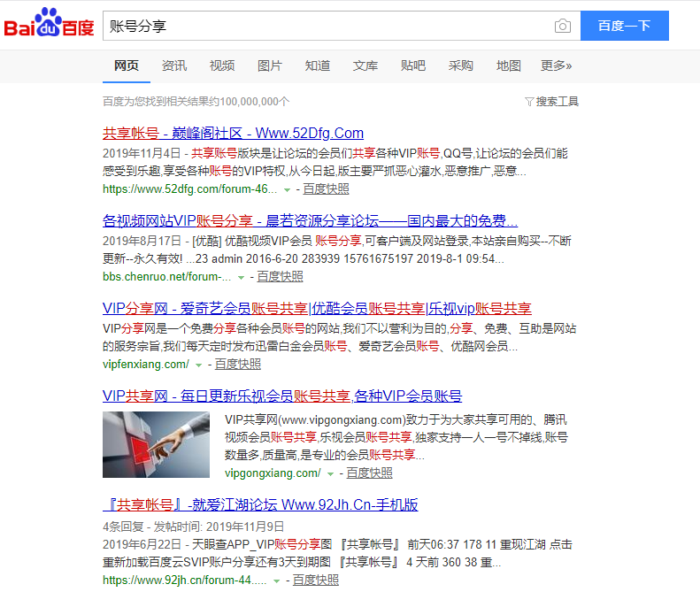Open result 共享帐号 - 巅峰阁社区
The height and width of the screenshot is (592, 700).
[x=233, y=133]
